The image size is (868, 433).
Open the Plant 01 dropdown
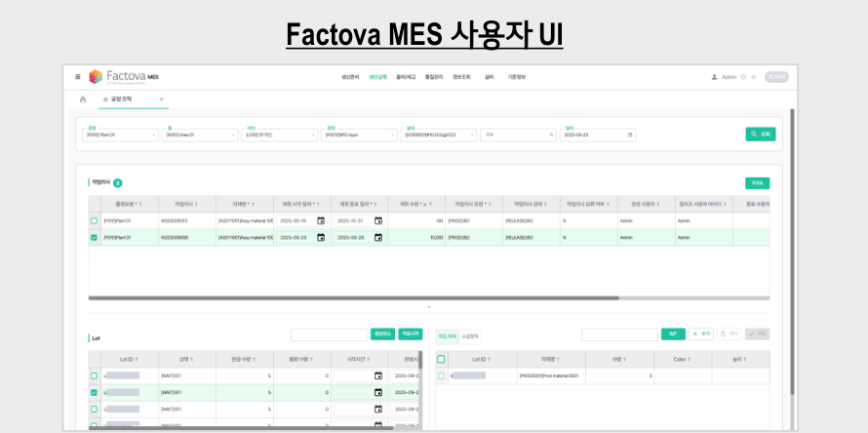[x=120, y=135]
